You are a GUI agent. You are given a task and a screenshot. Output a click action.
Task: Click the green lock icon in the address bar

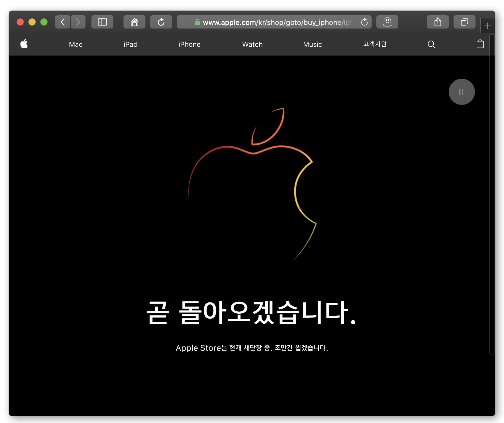pyautogui.click(x=197, y=22)
